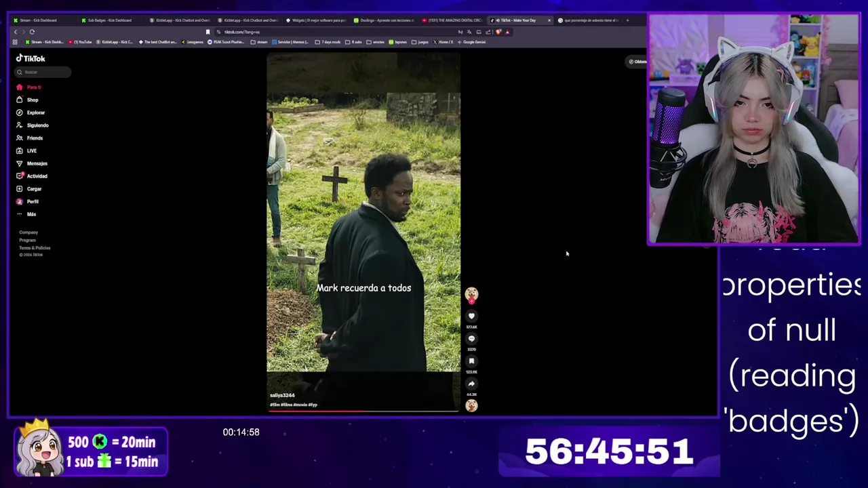Focus the Buscar search field
Image resolution: width=868 pixels, height=488 pixels.
point(43,72)
